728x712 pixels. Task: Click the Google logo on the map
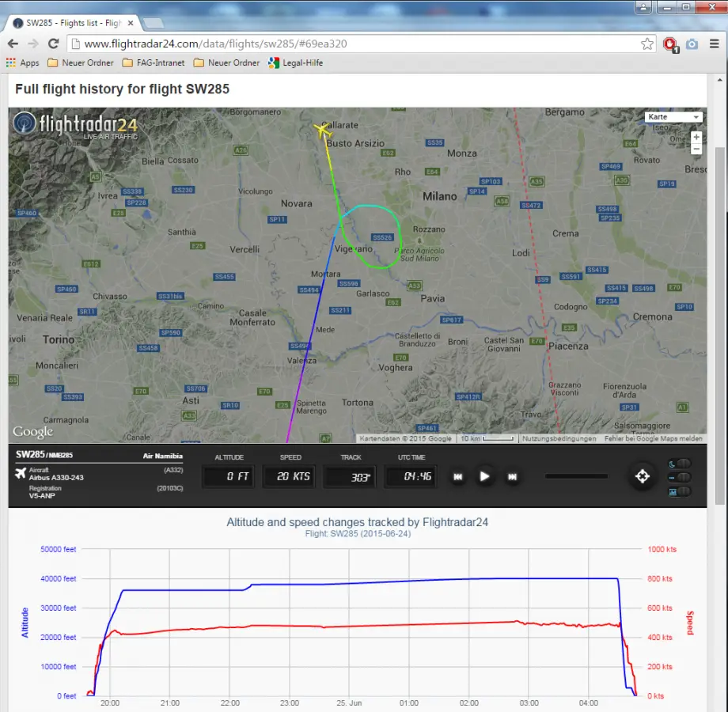tap(32, 432)
